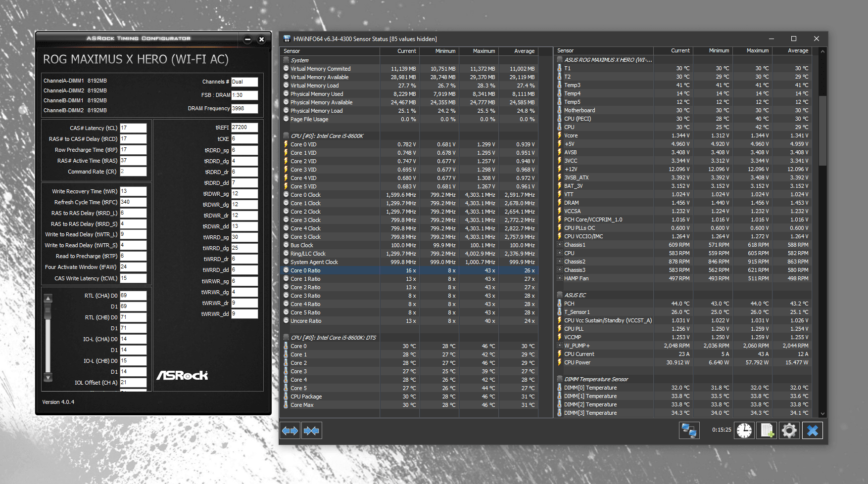Click the Current column header in left pane

click(399, 51)
